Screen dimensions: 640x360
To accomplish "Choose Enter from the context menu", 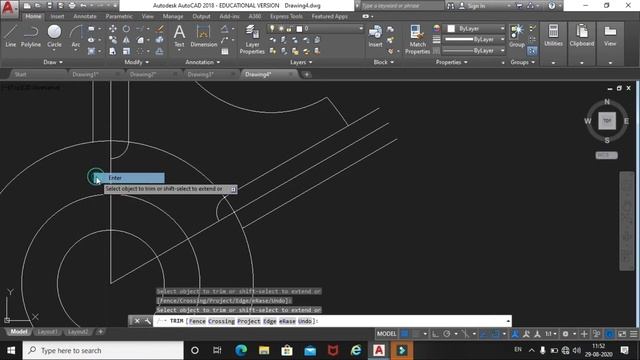I will [x=129, y=178].
